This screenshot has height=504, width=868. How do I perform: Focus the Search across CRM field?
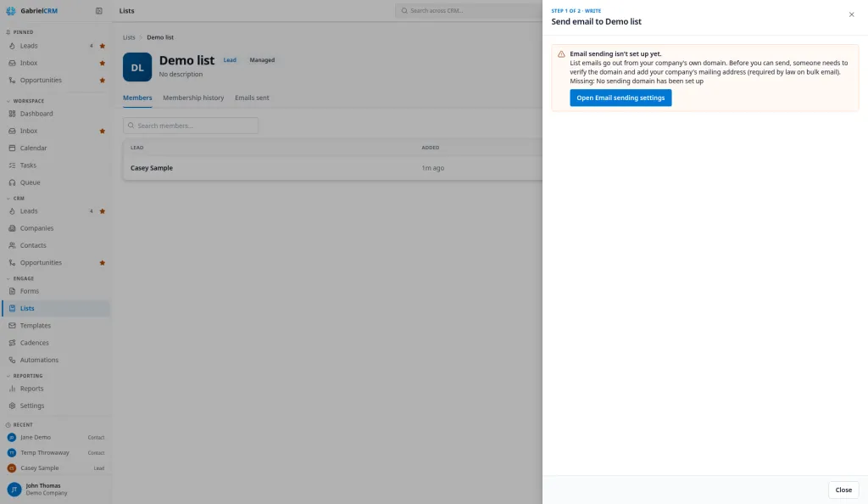coord(469,10)
